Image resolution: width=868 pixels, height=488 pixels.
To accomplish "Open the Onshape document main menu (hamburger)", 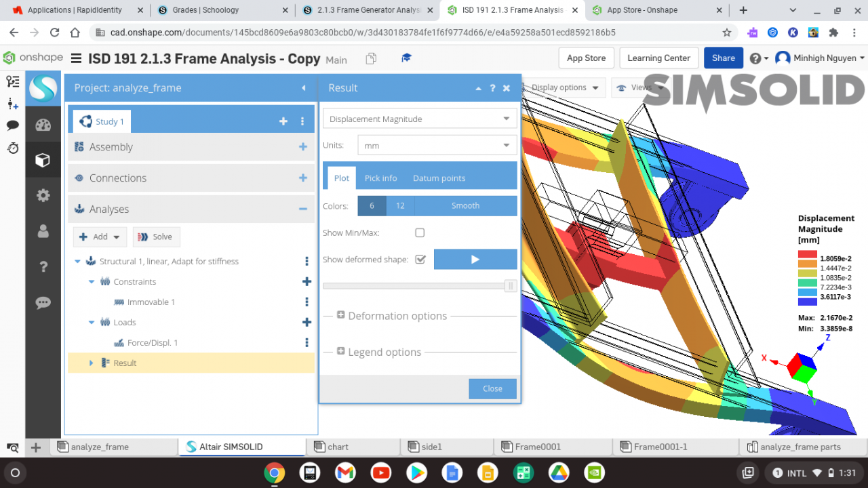I will point(76,58).
